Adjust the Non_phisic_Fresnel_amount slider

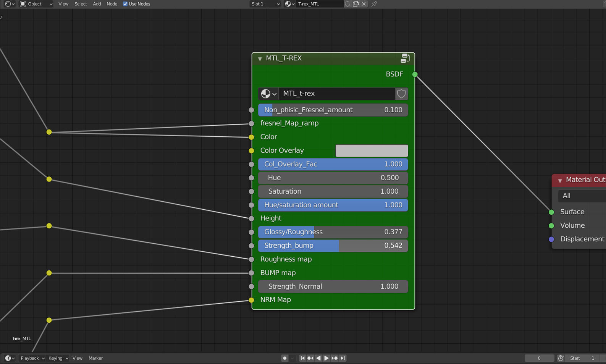(x=333, y=110)
